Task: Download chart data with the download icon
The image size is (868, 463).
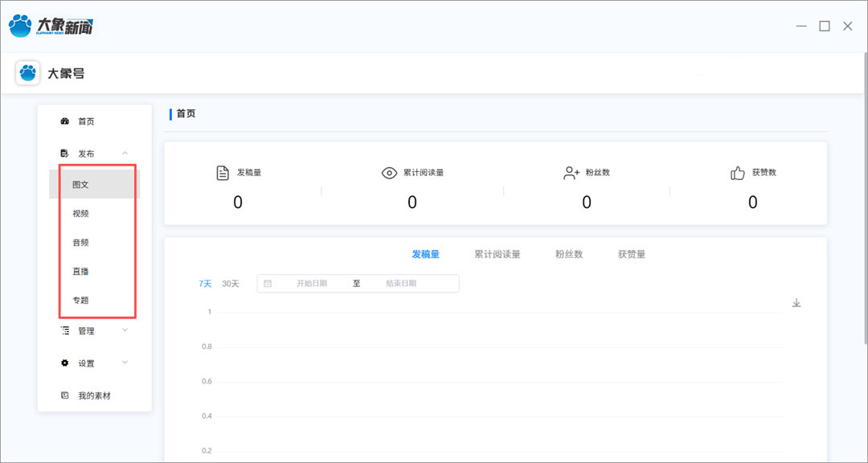Action: (796, 302)
